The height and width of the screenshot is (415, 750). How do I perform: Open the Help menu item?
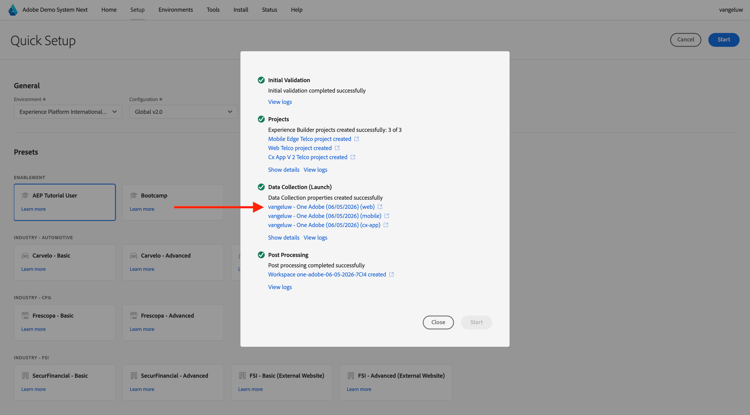point(297,10)
